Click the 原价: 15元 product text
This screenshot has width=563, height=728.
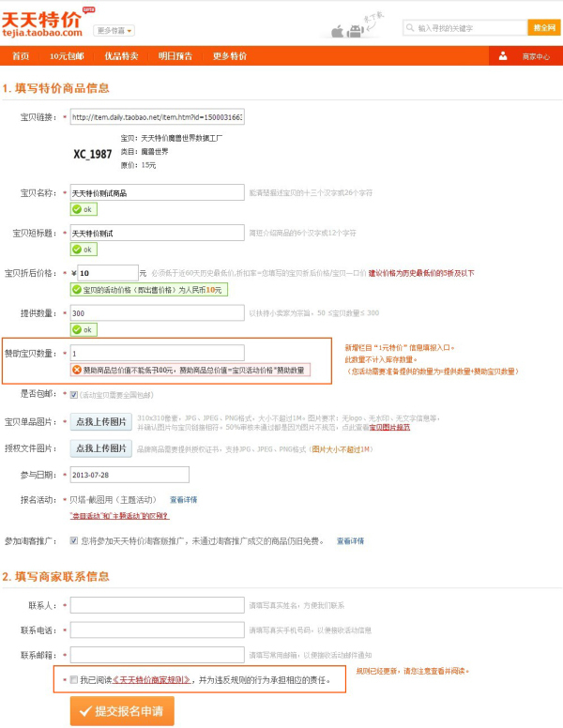[139, 165]
